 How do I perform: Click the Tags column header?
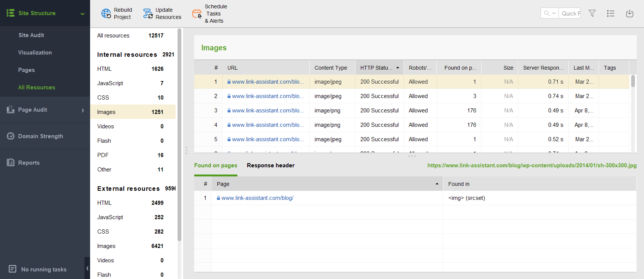tap(614, 68)
